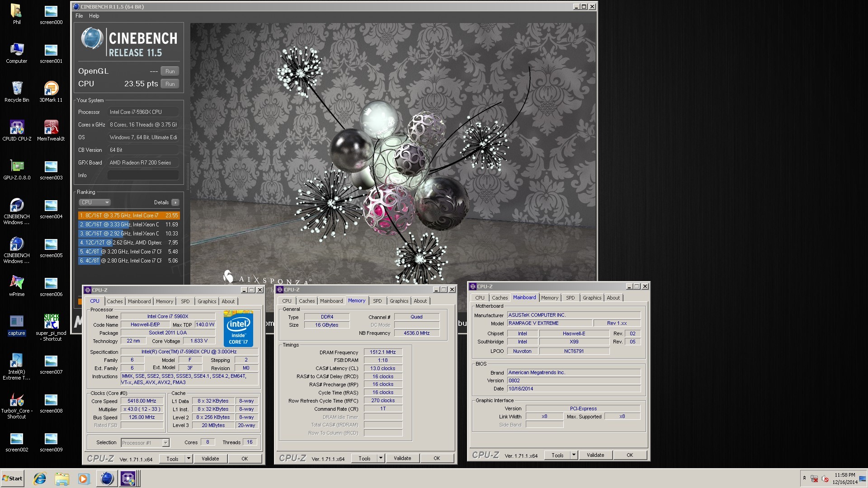Open Tools dropdown arrow in right CPU-Z
This screenshot has height=488, width=868.
point(574,455)
